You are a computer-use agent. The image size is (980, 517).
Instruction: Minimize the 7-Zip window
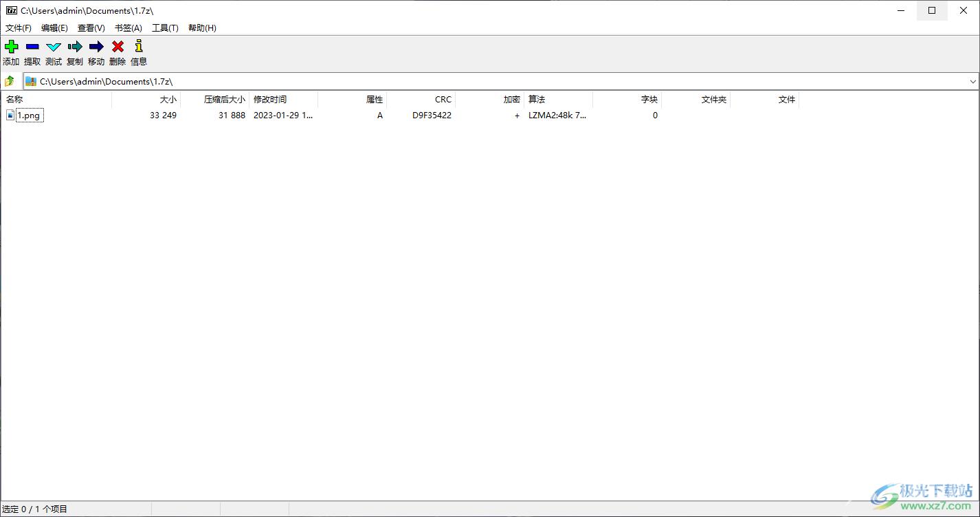click(901, 10)
